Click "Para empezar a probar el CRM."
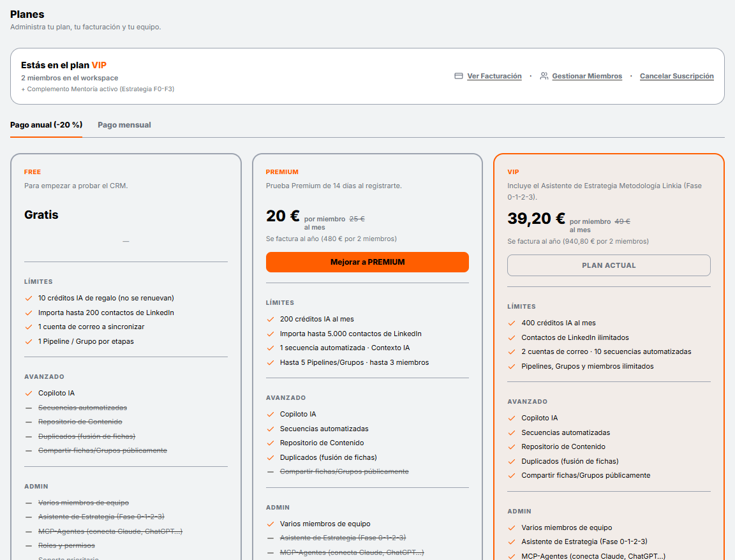Viewport: 735px width, 560px height. pos(76,186)
